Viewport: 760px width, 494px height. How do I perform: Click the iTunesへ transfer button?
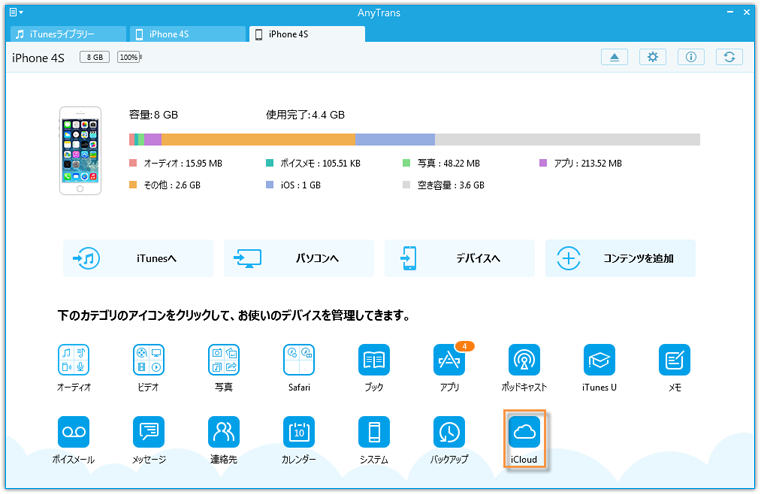pos(138,258)
